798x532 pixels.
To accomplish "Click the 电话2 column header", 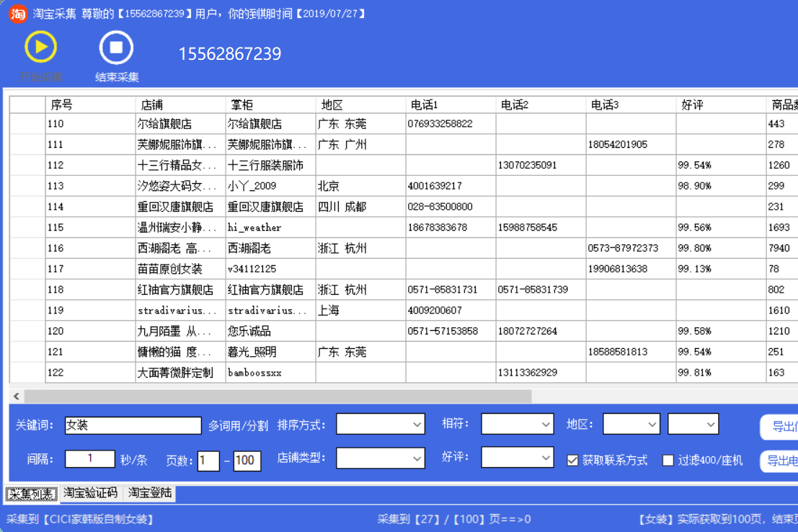I will tap(541, 105).
